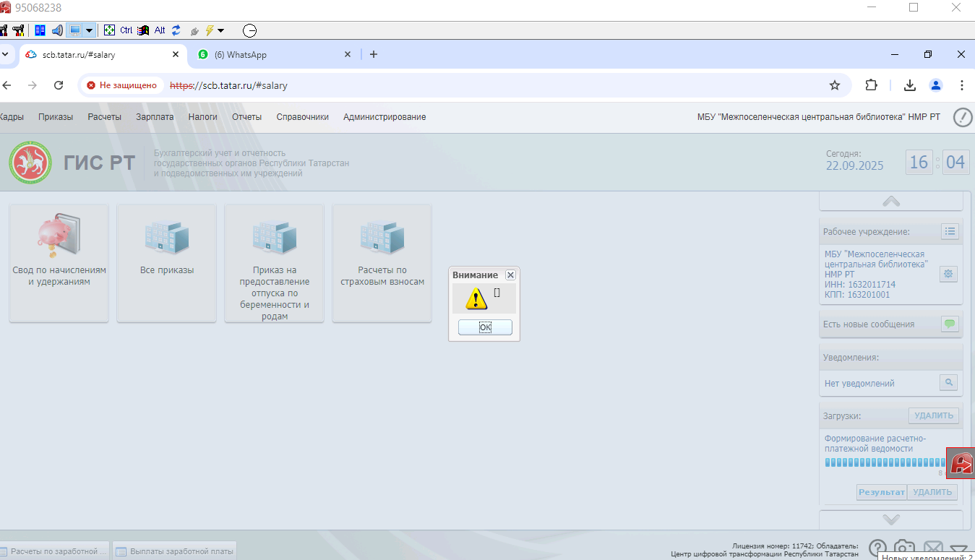Image resolution: width=975 pixels, height=560 pixels.
Task: Search notifications with the magnifier icon
Action: tap(949, 383)
